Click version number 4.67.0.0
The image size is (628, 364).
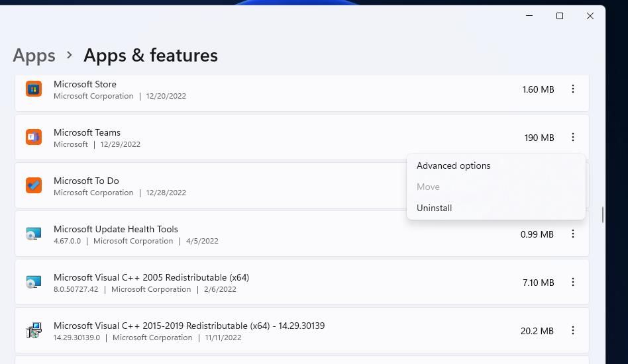tap(67, 241)
